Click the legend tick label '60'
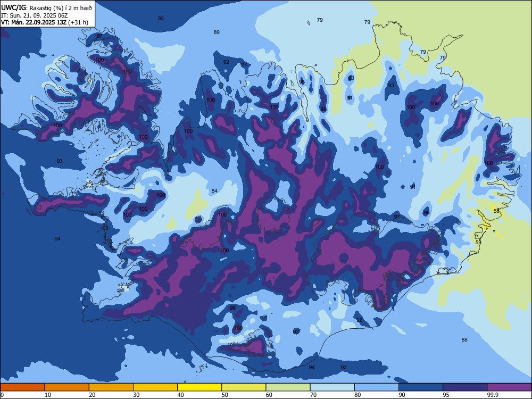532x399 pixels. click(269, 395)
